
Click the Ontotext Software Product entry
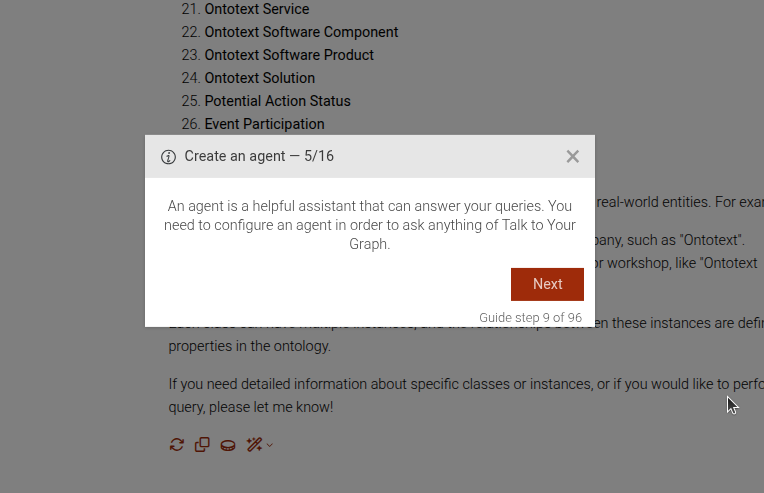coord(289,55)
